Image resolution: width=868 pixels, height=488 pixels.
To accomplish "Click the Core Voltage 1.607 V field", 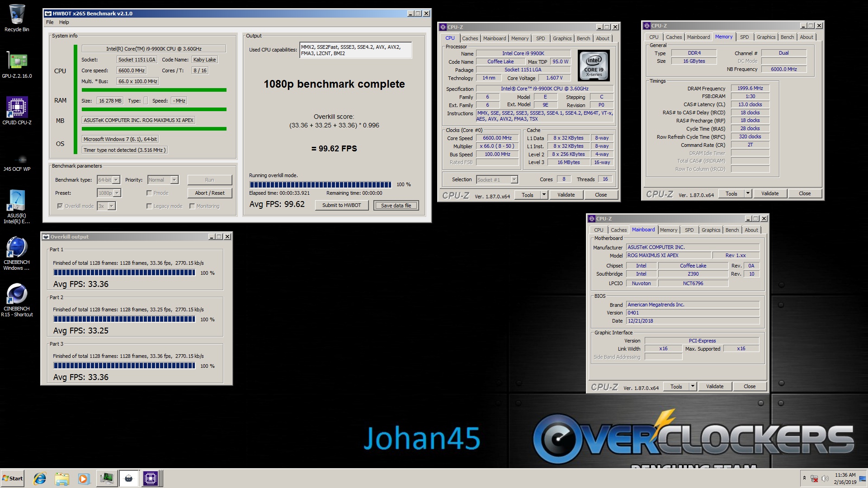I will 554,78.
